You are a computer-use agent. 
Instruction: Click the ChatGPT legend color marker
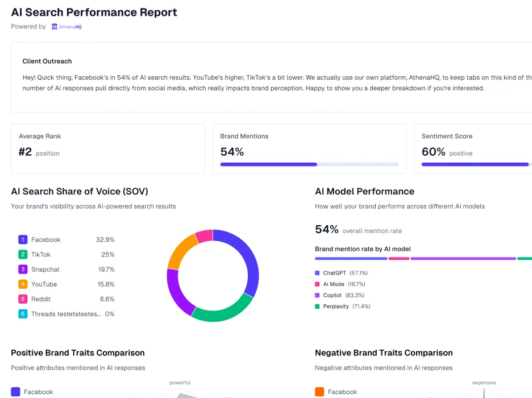pyautogui.click(x=318, y=274)
